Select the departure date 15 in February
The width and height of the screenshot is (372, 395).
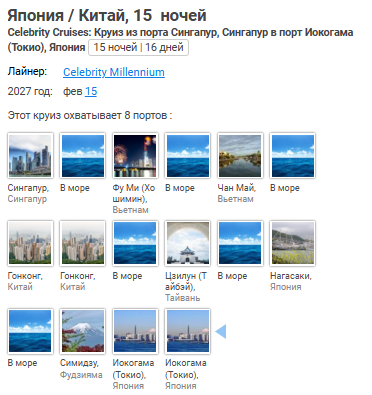91,91
